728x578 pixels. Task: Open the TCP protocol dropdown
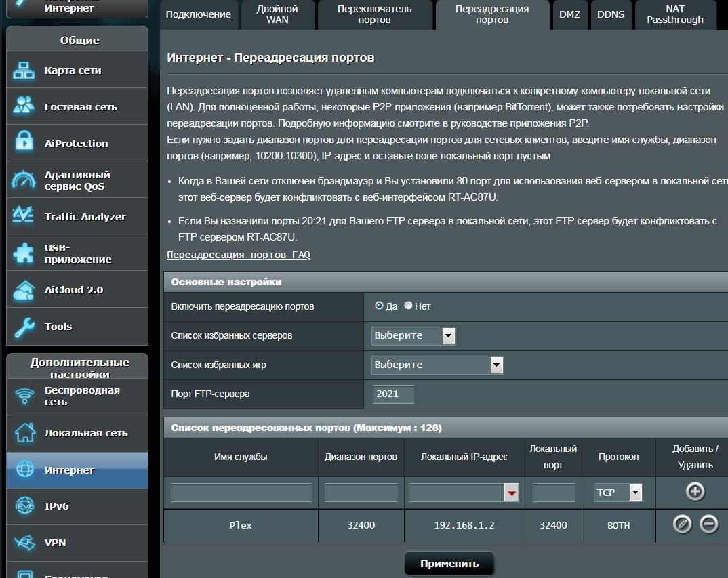coord(618,493)
